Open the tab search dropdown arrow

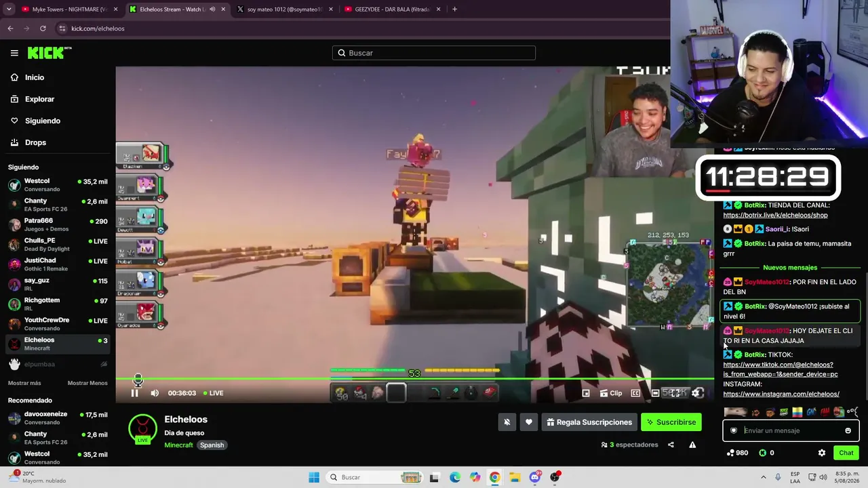pos(9,9)
